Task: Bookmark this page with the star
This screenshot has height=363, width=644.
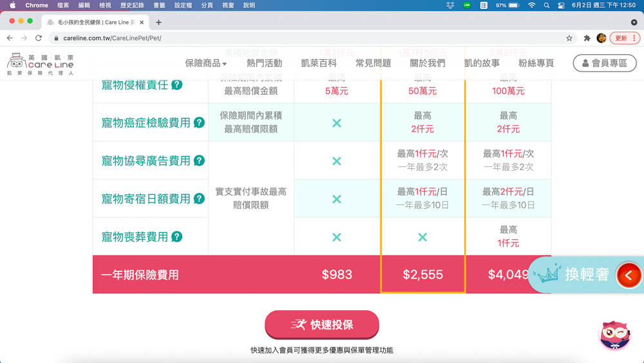Action: pos(569,38)
